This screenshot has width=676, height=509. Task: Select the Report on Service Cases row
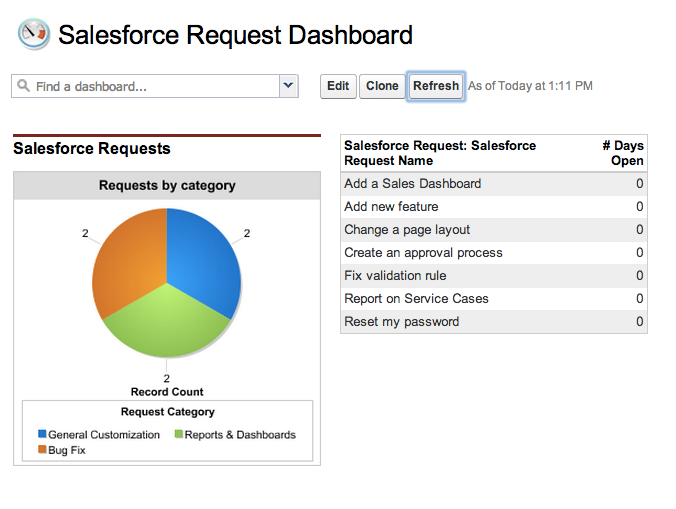click(x=494, y=299)
